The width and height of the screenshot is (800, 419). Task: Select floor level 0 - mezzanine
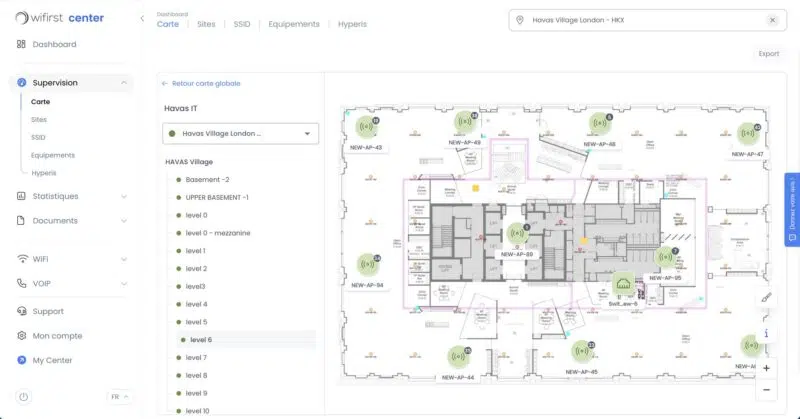point(218,233)
